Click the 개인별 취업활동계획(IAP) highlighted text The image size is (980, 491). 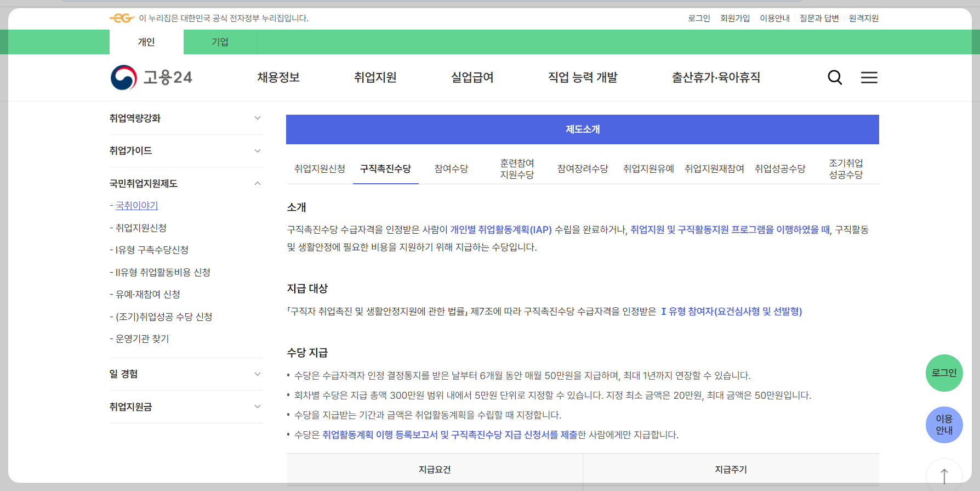pyautogui.click(x=501, y=230)
